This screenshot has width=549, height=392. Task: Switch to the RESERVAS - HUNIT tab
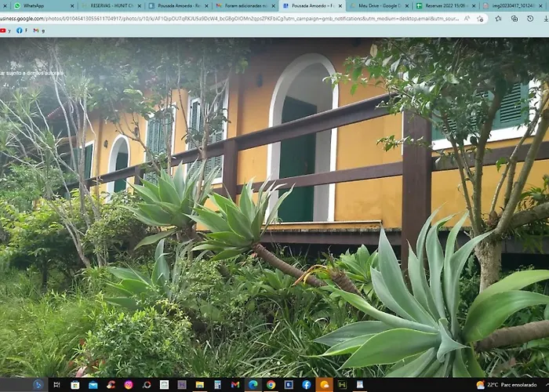click(111, 6)
